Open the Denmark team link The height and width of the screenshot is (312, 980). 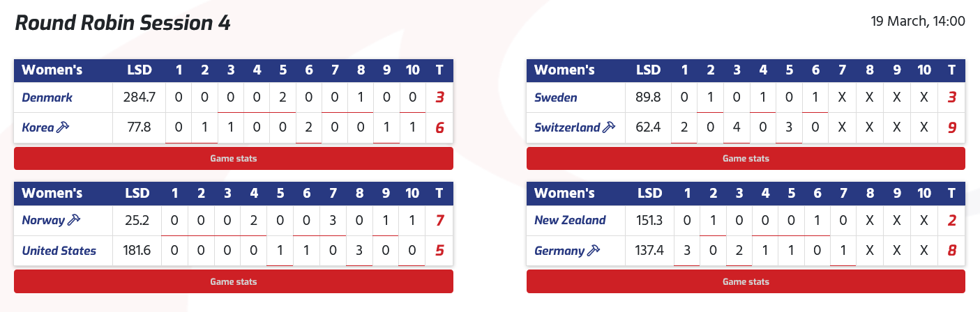click(47, 97)
